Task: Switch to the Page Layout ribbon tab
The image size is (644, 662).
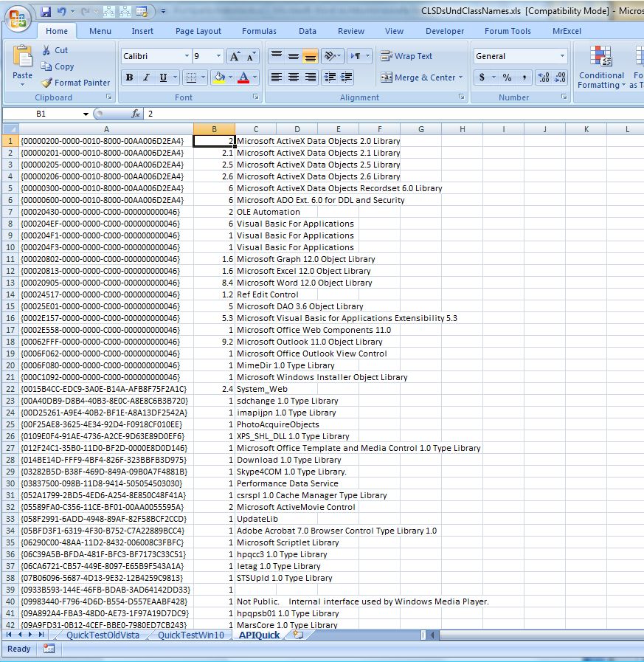Action: tap(198, 31)
